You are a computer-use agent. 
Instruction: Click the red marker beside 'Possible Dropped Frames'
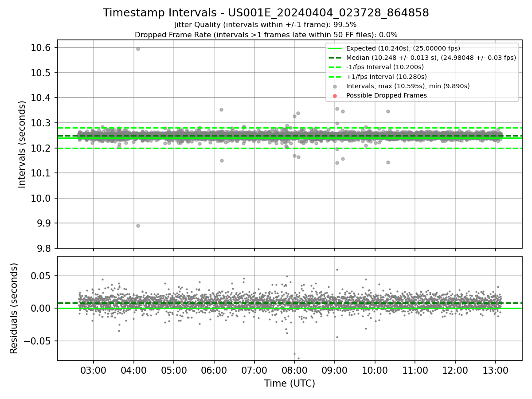[x=335, y=95]
